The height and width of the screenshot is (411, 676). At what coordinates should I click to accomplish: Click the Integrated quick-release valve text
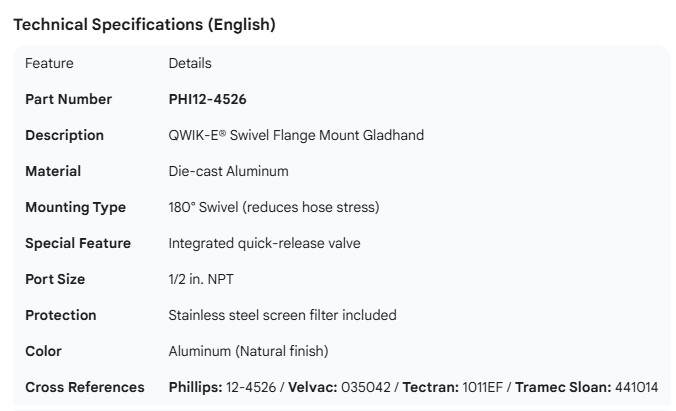click(264, 243)
